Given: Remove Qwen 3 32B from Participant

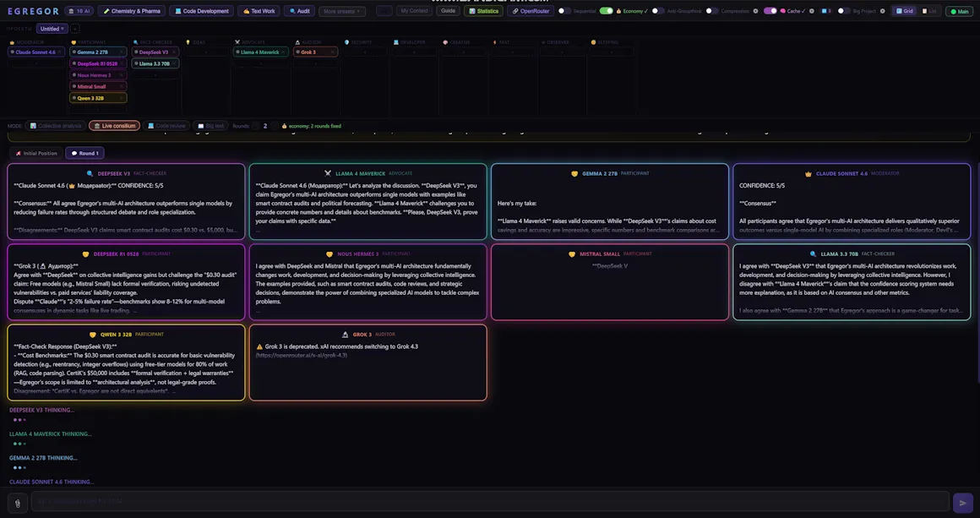Looking at the screenshot, I should (x=122, y=98).
